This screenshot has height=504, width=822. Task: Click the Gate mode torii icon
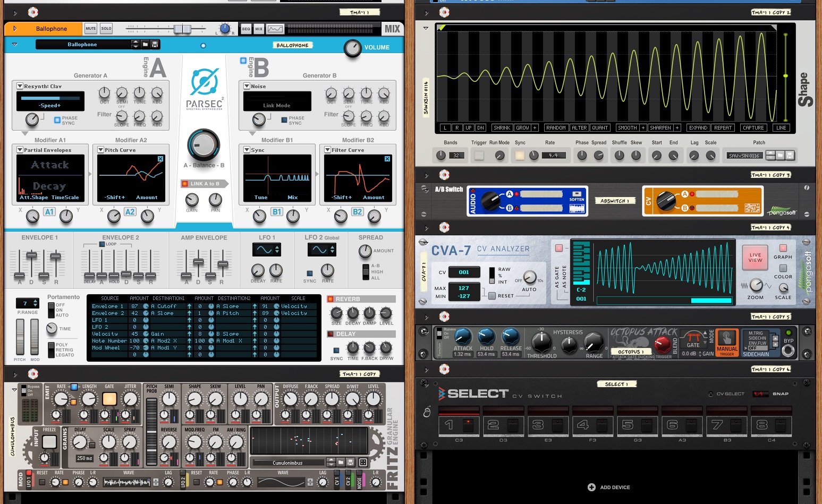tap(693, 336)
